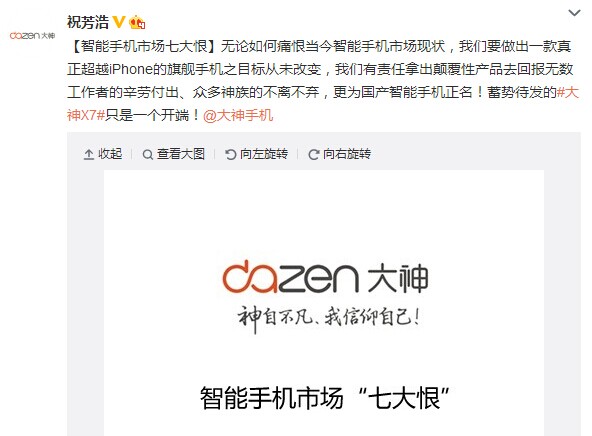Click the 【智能手机市场七大恨】 post title text
Image resolution: width=592 pixels, height=436 pixels.
143,46
